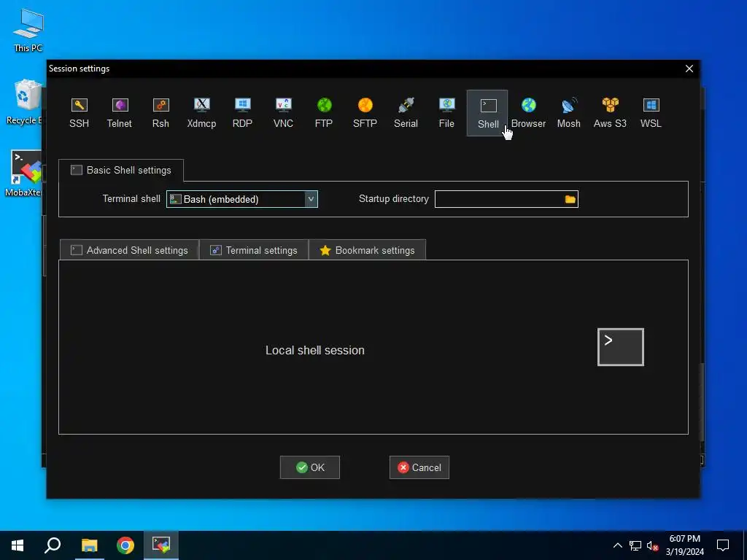This screenshot has height=560, width=747.
Task: Switch to Basic Shell settings tab
Action: [121, 171]
